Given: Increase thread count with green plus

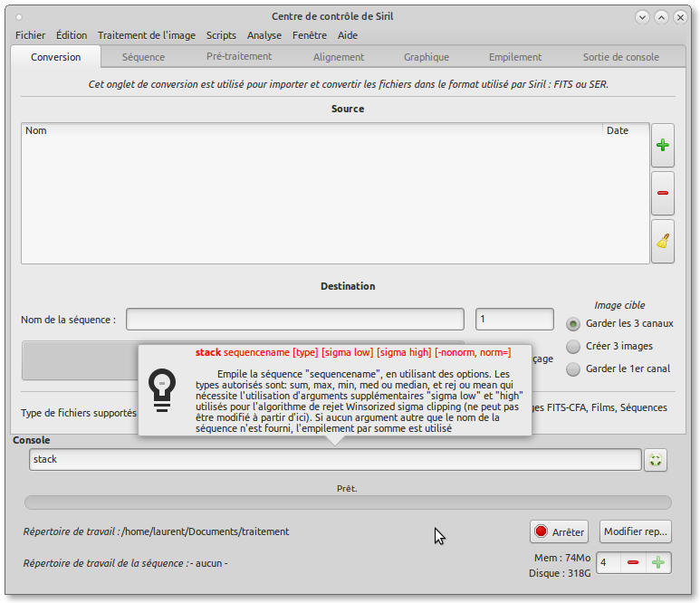Looking at the screenshot, I should coord(658,562).
